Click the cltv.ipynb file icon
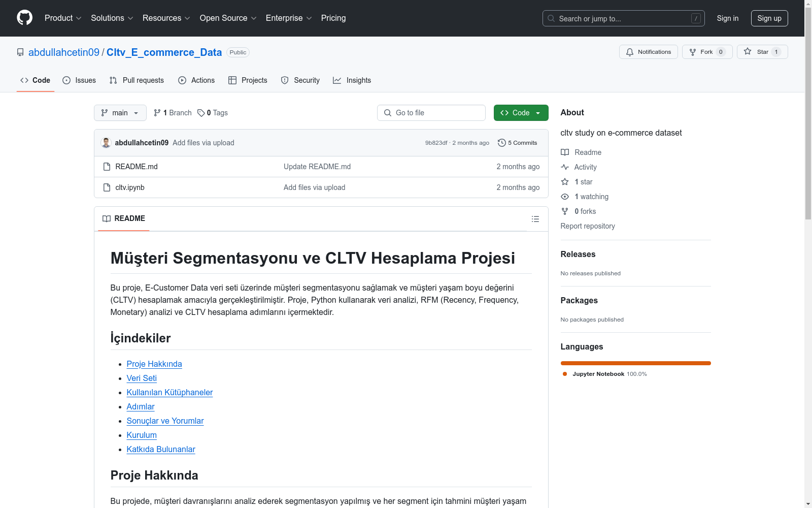Image resolution: width=812 pixels, height=508 pixels. (107, 187)
